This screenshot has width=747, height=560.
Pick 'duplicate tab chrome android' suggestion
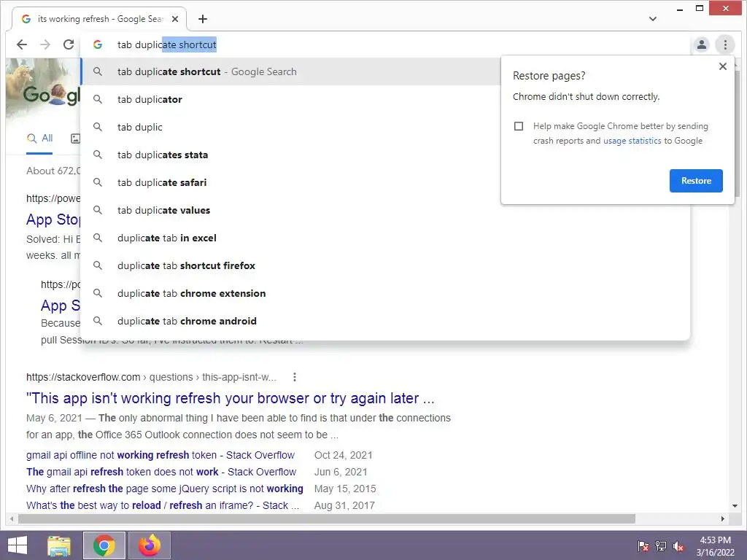click(385, 321)
